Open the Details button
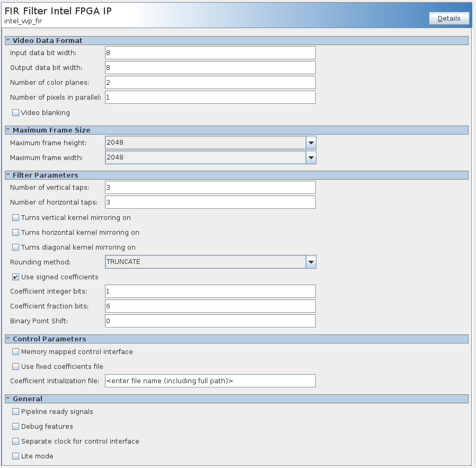Image resolution: width=476 pixels, height=468 pixels. pos(449,19)
